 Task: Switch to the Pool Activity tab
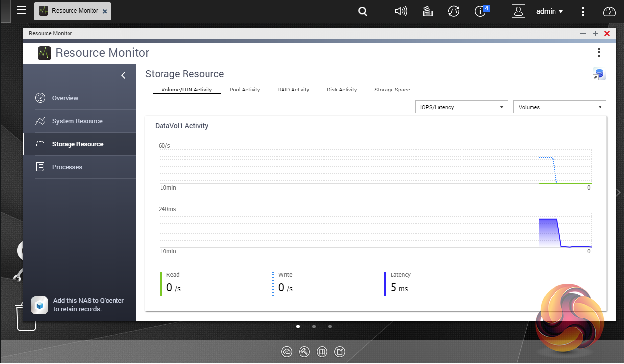[x=245, y=90]
